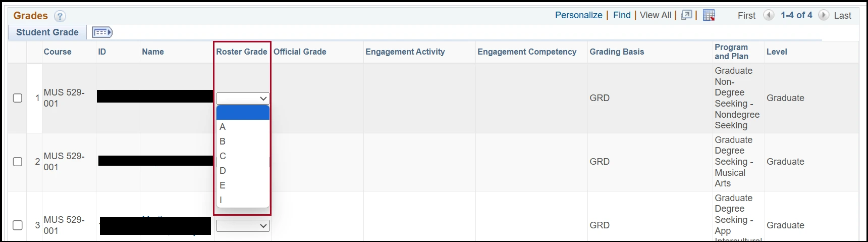This screenshot has height=242, width=868.
Task: Click the Roster Grade column header
Action: click(x=242, y=52)
